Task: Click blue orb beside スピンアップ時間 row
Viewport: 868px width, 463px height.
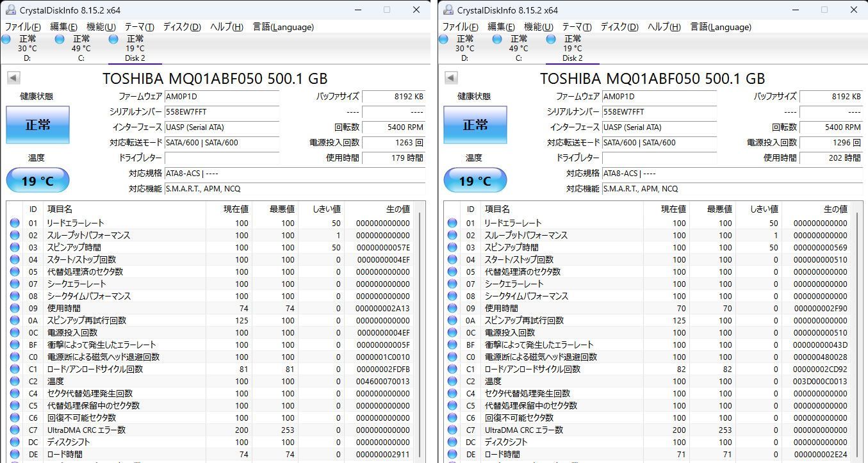Action: 14,247
